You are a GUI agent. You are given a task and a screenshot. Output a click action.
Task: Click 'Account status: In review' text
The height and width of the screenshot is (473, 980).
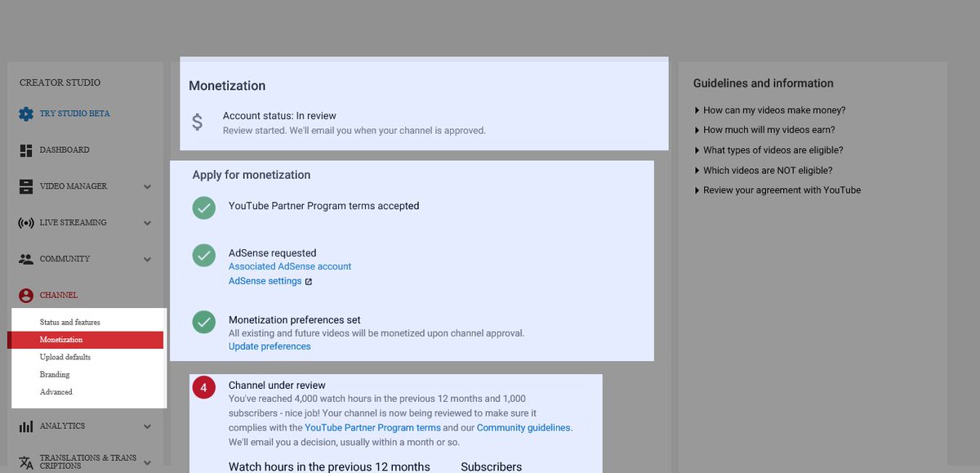(279, 116)
